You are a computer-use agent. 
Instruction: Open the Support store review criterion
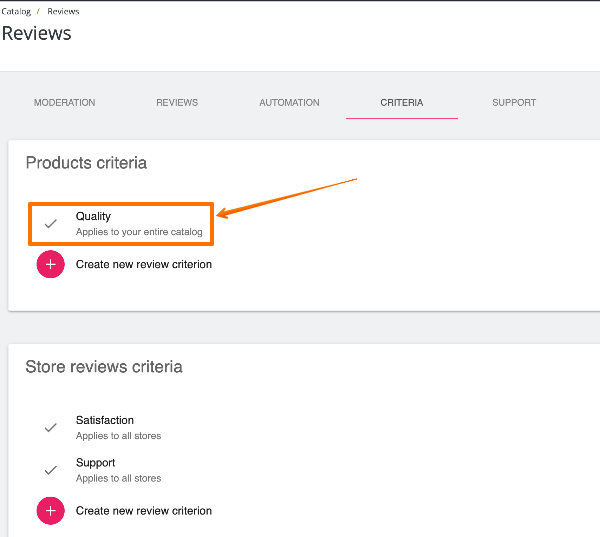(x=96, y=463)
